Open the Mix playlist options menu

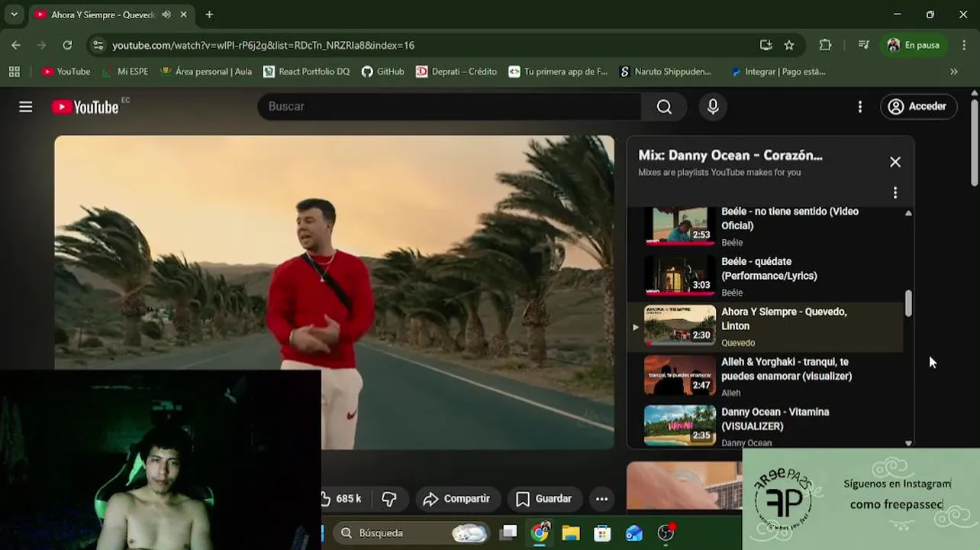895,192
